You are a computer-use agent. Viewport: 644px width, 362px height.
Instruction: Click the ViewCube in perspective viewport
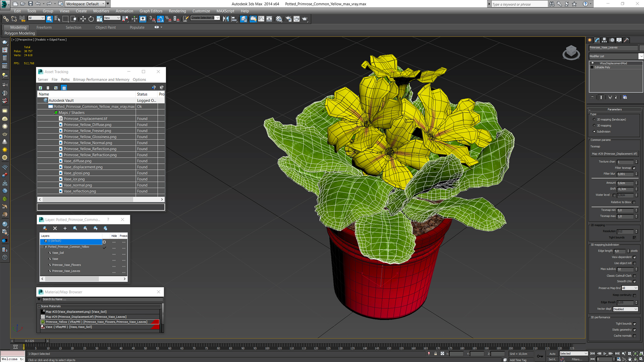point(571,53)
